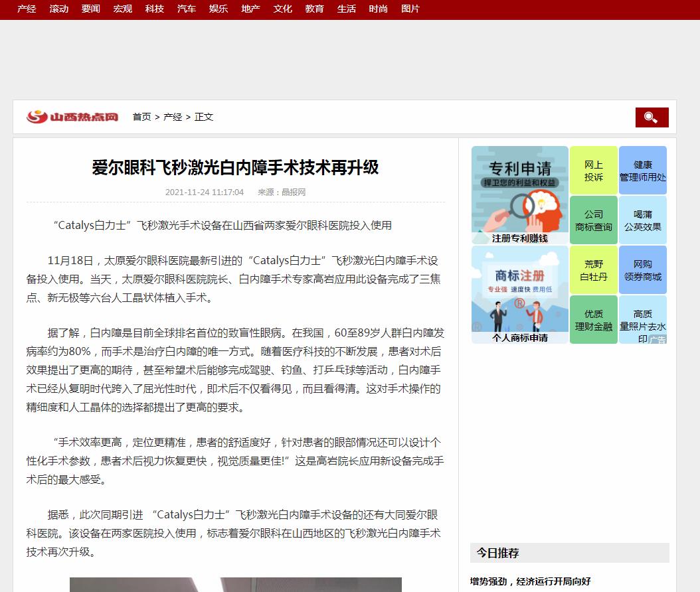Image resolution: width=700 pixels, height=592 pixels.
Task: Click the 网上投诉 ad tile
Action: click(x=594, y=171)
